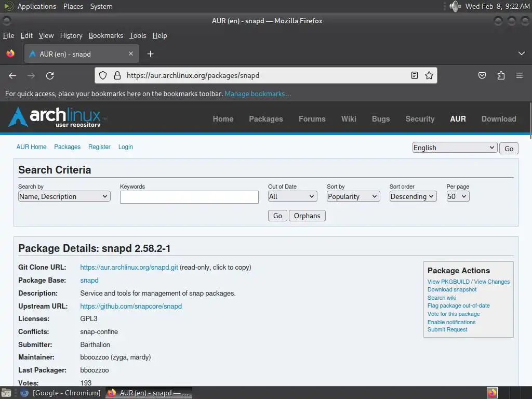Open the Tools menu
Viewport: 532px width, 399px height.
(x=138, y=36)
